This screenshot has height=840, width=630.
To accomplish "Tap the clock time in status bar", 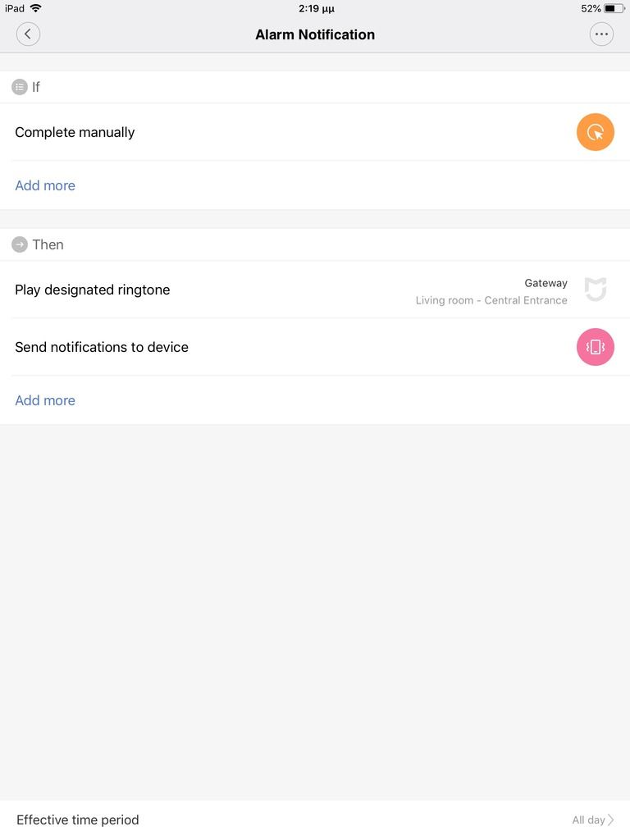I will 315,8.
